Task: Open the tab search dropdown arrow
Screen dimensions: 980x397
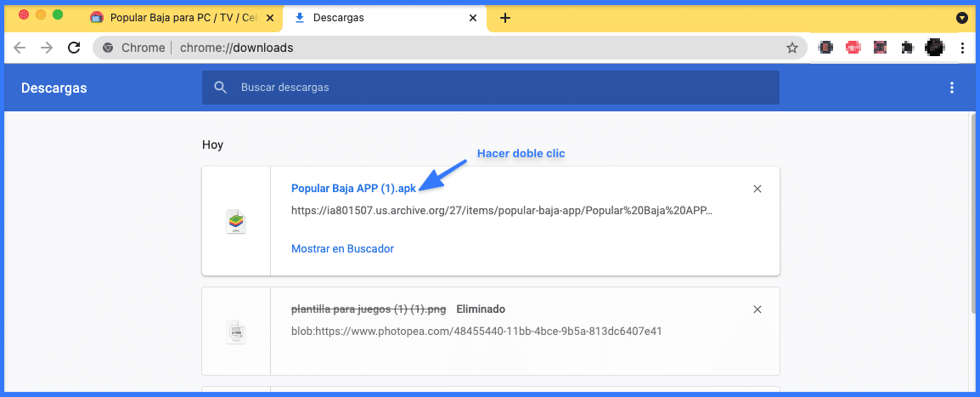Action: 962,18
